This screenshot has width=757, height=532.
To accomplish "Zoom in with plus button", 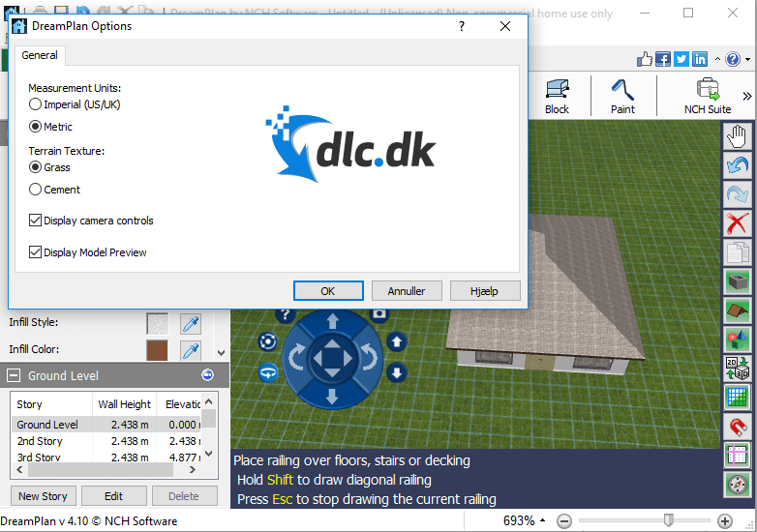I will click(725, 521).
